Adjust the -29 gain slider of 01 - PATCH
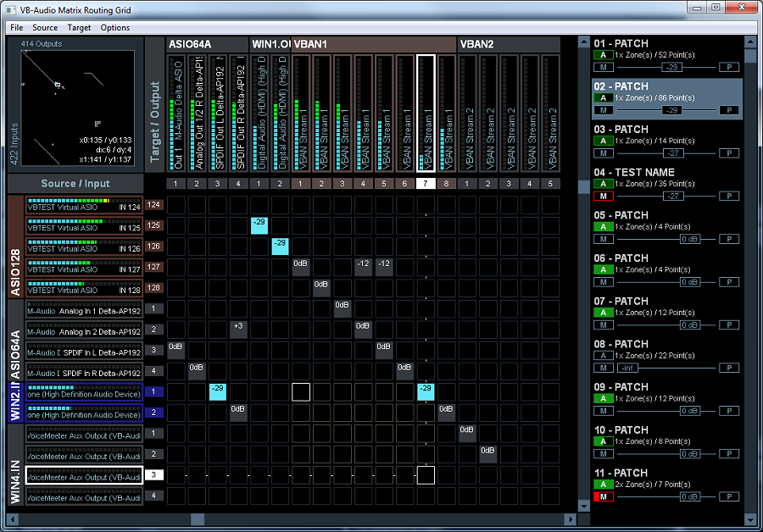 coord(672,67)
